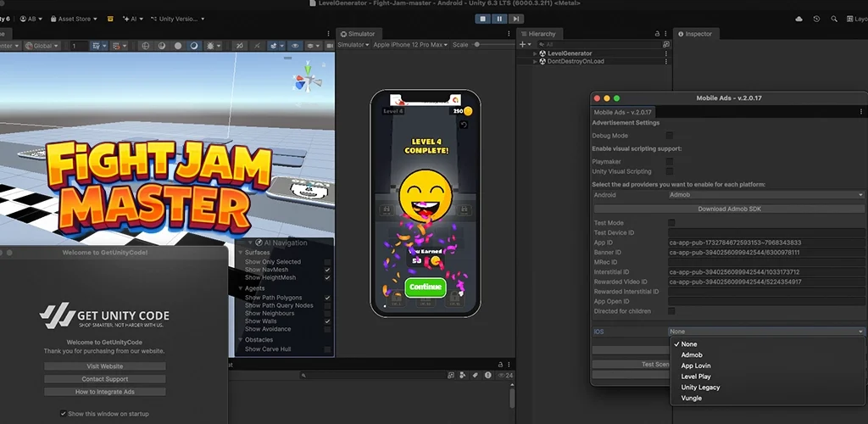The image size is (868, 424).
Task: Click the Download Admob SDK button
Action: click(x=728, y=209)
